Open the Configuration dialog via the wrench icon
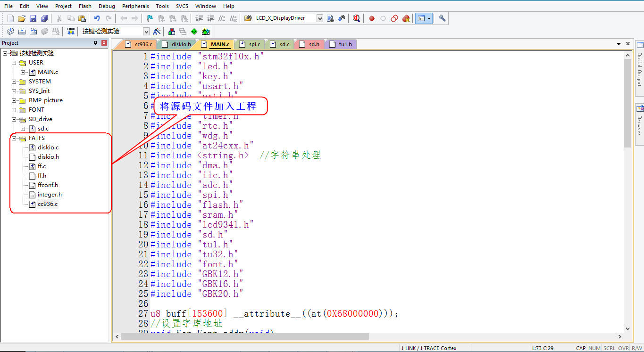 click(x=442, y=18)
